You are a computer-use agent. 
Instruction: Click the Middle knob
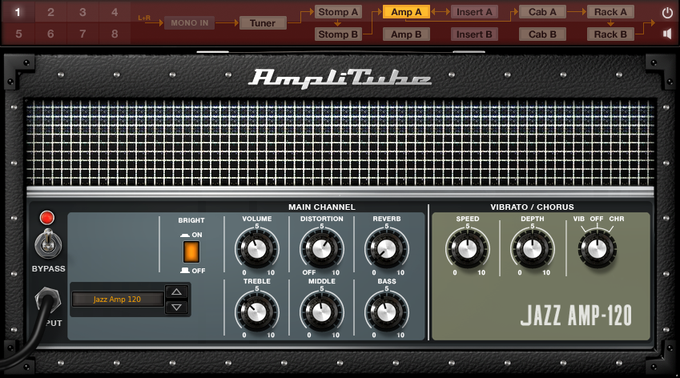pos(321,312)
